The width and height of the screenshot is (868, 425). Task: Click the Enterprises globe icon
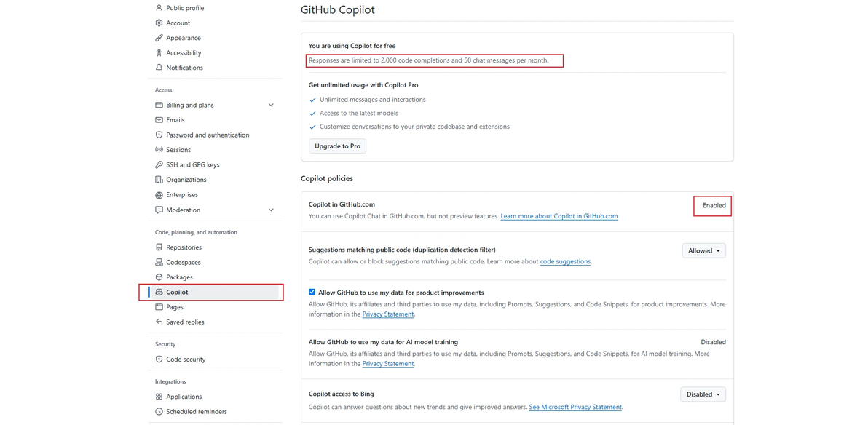159,195
